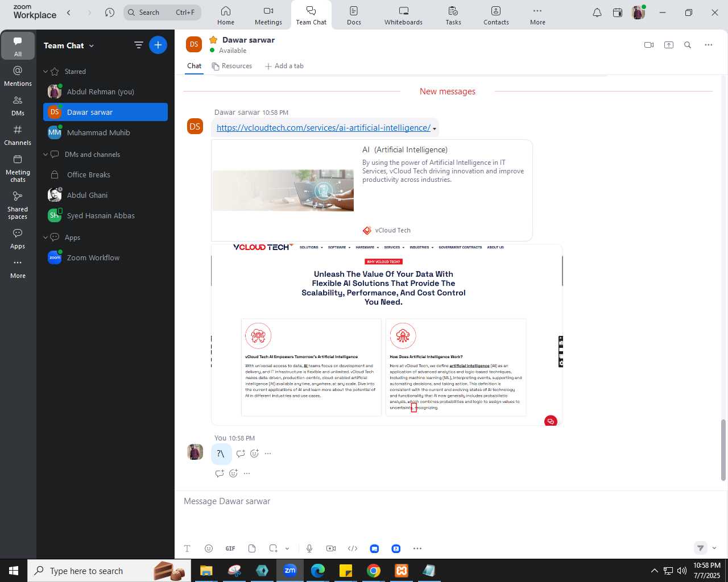Open composer more options ellipsis
The image size is (728, 582).
point(417,548)
